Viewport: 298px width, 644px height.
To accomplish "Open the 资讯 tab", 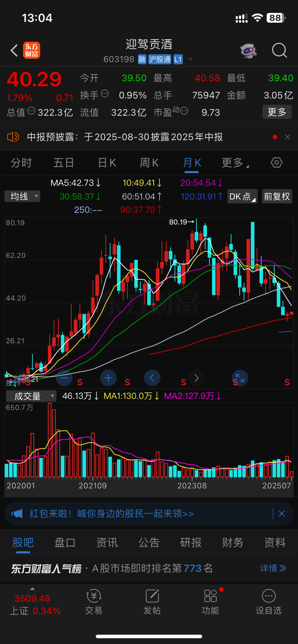I will click(x=107, y=542).
